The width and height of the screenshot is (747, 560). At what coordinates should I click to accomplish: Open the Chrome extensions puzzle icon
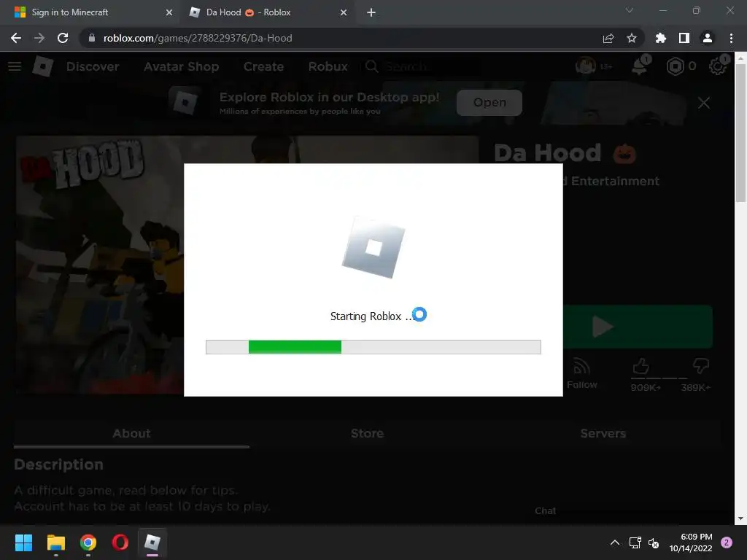point(661,38)
